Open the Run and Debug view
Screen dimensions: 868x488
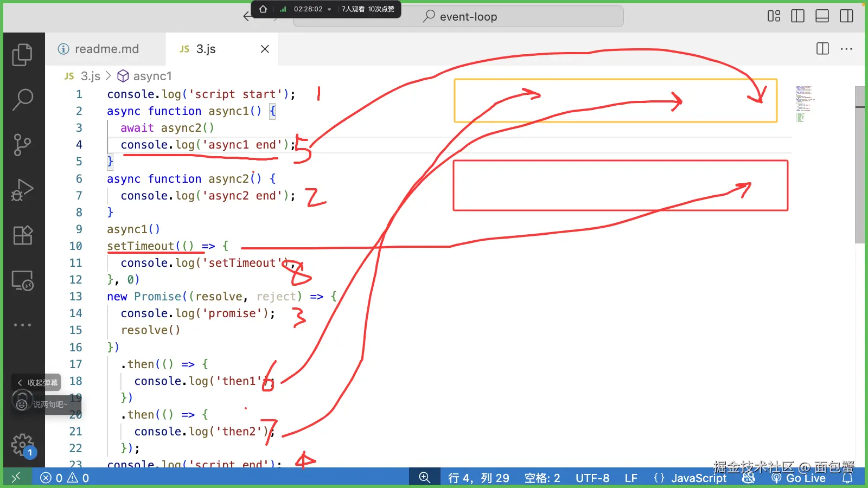click(x=22, y=190)
